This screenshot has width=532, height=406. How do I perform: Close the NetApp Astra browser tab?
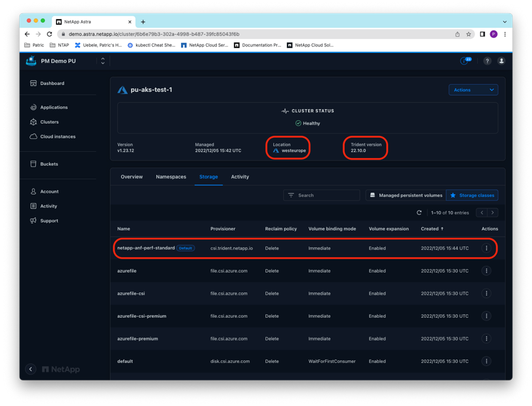130,22
